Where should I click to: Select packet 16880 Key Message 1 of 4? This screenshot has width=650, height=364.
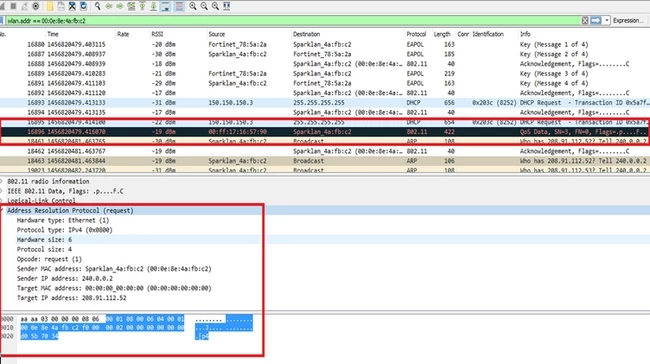point(325,44)
